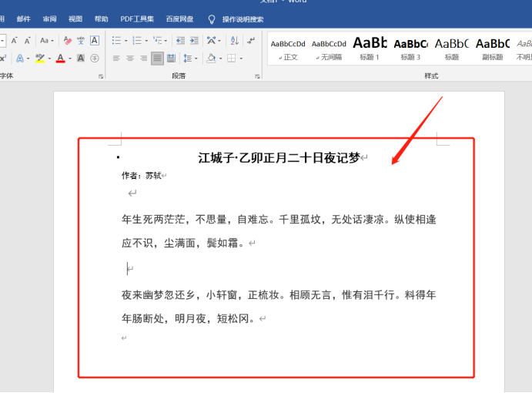Image resolution: width=532 pixels, height=393 pixels.
Task: Sort text with the A-Z icon
Action: 235,41
